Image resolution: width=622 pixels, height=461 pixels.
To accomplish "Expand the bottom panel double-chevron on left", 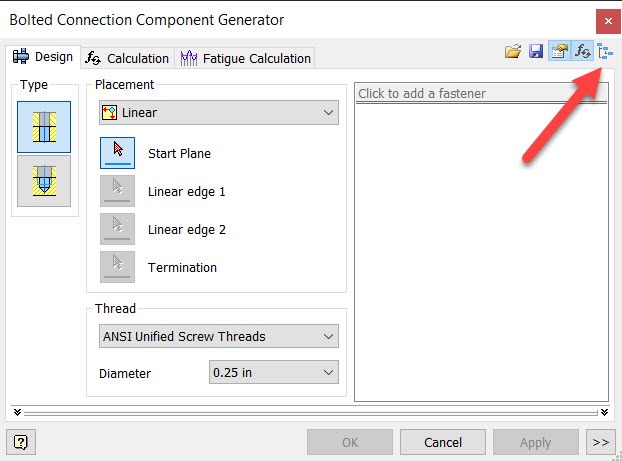I will pos(17,412).
